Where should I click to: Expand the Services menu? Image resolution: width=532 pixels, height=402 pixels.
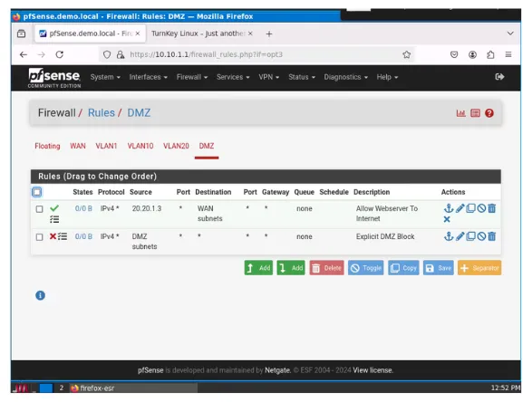click(233, 77)
